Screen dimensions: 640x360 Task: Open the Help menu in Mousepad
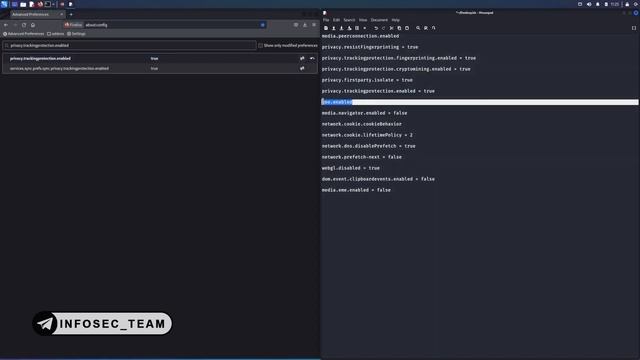396,20
